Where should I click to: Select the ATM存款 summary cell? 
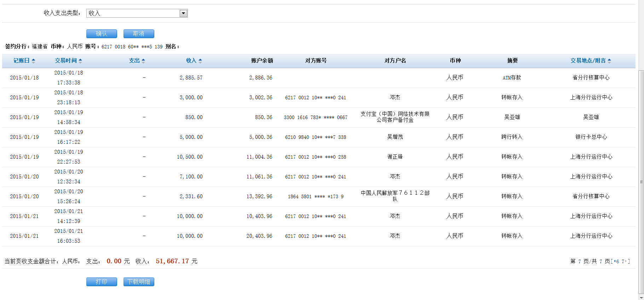pyautogui.click(x=512, y=78)
